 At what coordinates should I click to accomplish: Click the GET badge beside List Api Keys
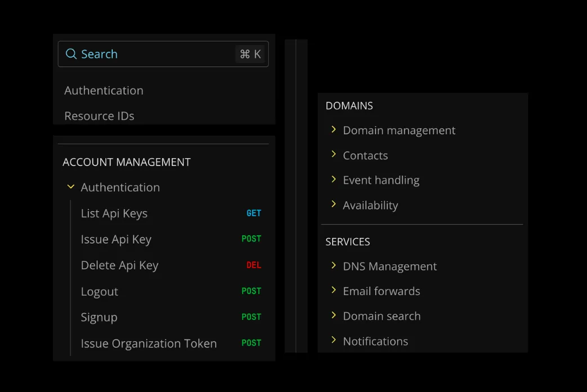254,213
